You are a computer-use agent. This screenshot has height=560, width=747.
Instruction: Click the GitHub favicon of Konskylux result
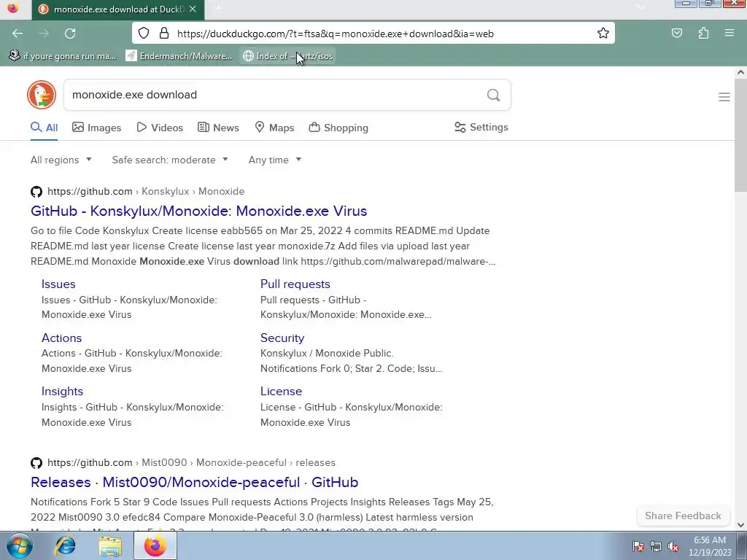pyautogui.click(x=36, y=192)
